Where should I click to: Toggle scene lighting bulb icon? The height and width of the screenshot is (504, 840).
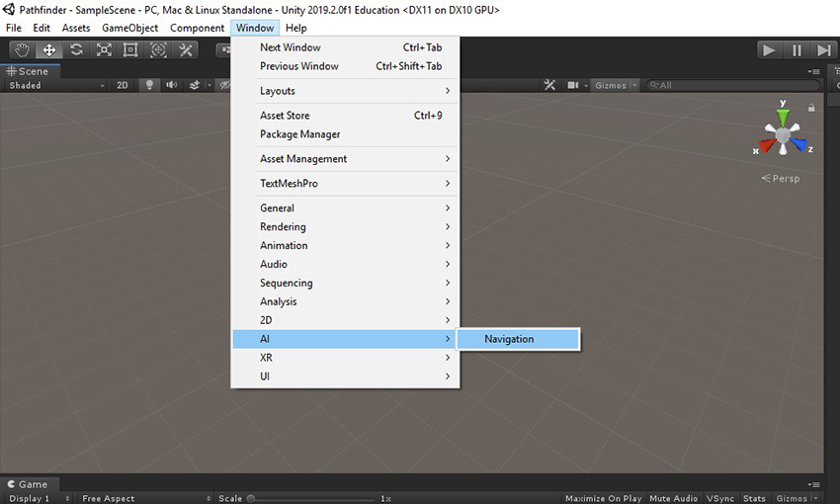(149, 85)
